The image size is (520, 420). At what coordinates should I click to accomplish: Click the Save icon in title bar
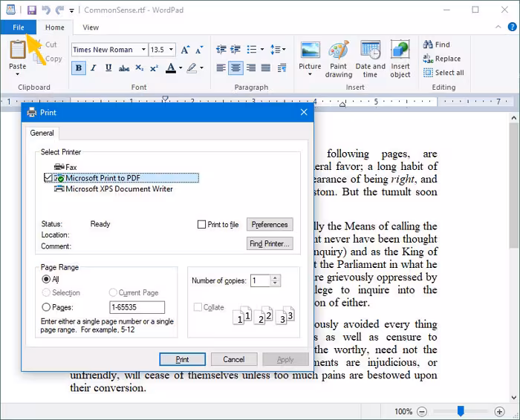click(x=31, y=10)
